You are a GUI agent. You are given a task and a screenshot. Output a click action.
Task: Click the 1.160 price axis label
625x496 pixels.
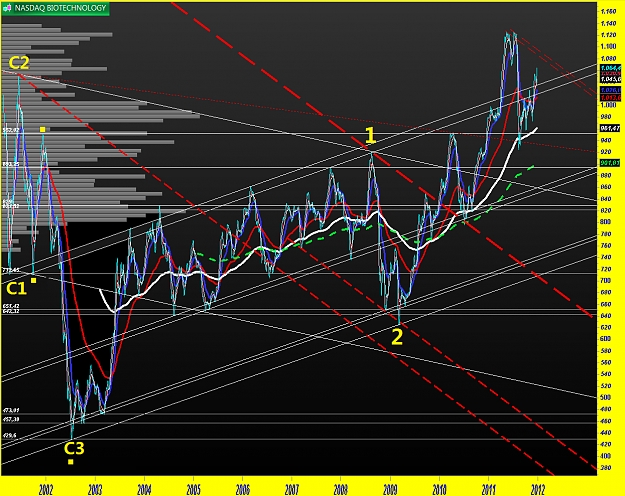point(608,11)
